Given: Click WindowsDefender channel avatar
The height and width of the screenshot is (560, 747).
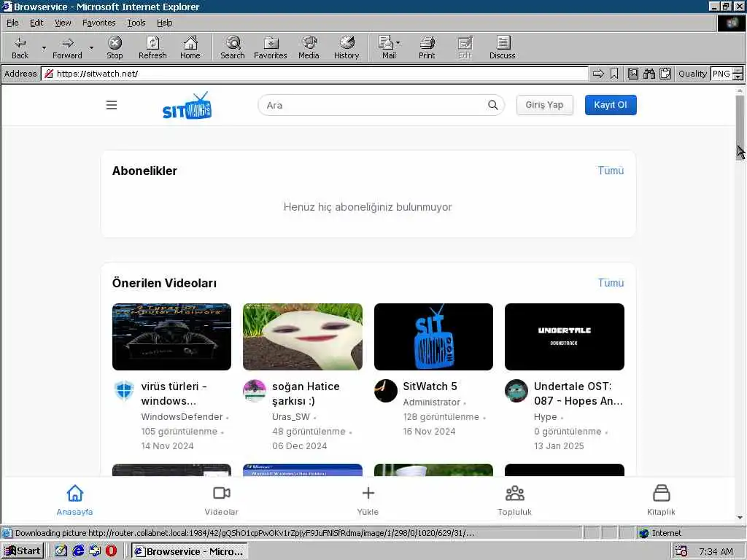Looking at the screenshot, I should tap(124, 391).
